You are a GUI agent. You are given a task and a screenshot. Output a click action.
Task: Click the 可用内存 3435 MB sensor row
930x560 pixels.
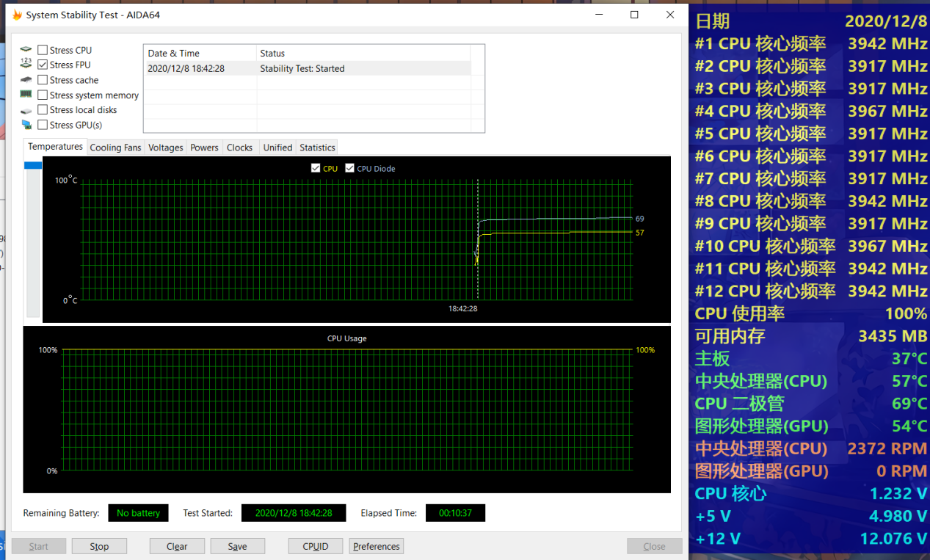tap(811, 336)
